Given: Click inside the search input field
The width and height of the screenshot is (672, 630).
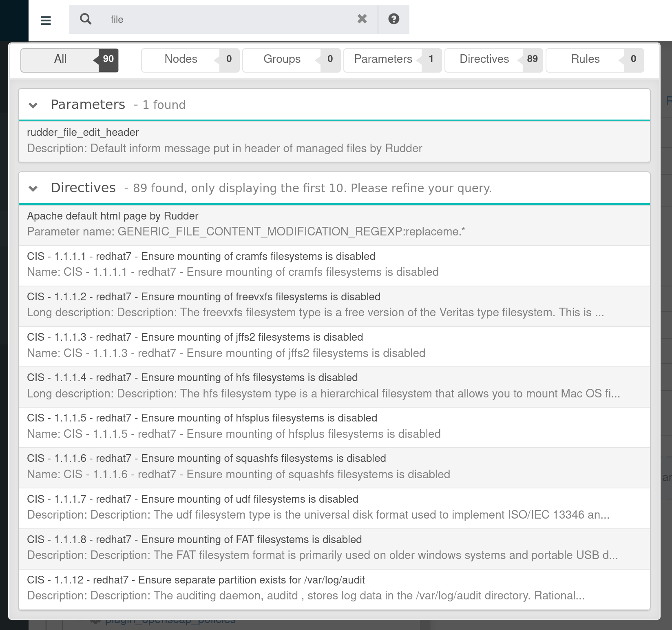Looking at the screenshot, I should tap(224, 19).
